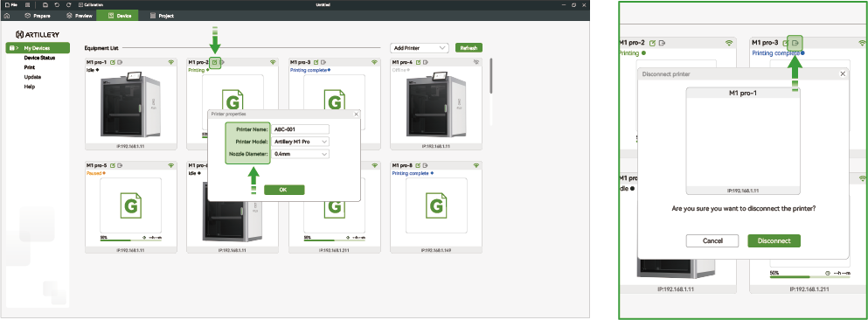Expand the Printer Model dropdown
868x320 pixels.
pos(301,142)
